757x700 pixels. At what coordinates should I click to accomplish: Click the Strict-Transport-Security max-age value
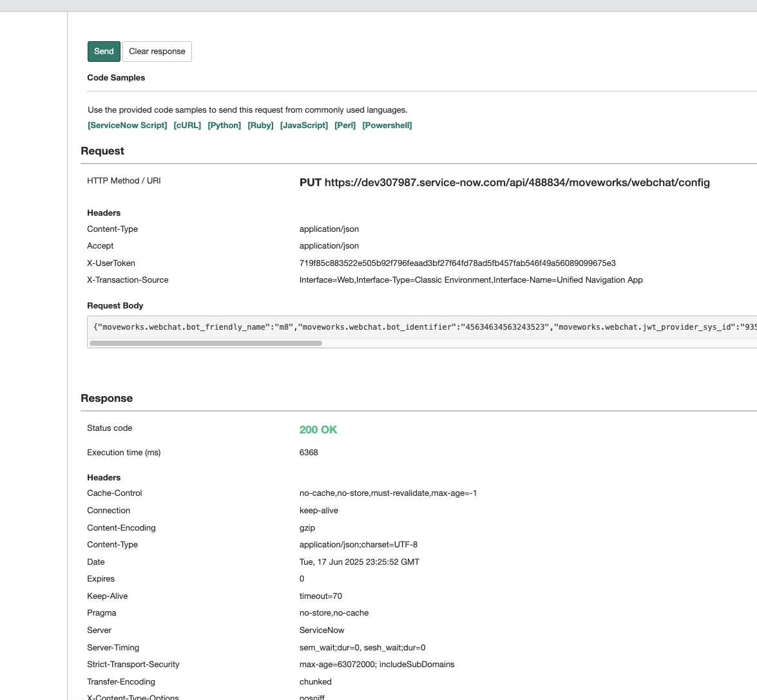[377, 665]
